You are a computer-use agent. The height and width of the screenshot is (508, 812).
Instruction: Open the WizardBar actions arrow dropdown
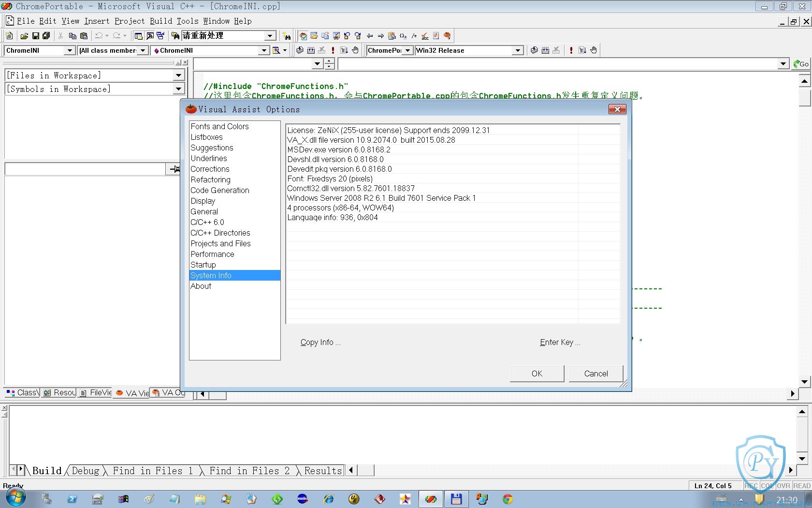(285, 50)
